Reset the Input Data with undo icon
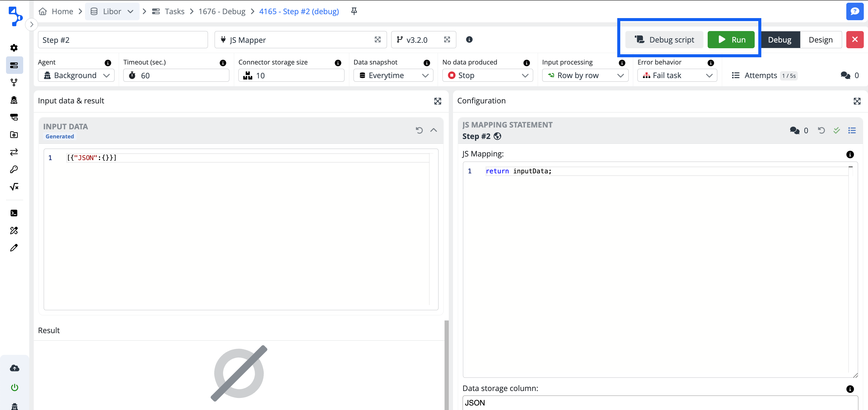 point(419,130)
